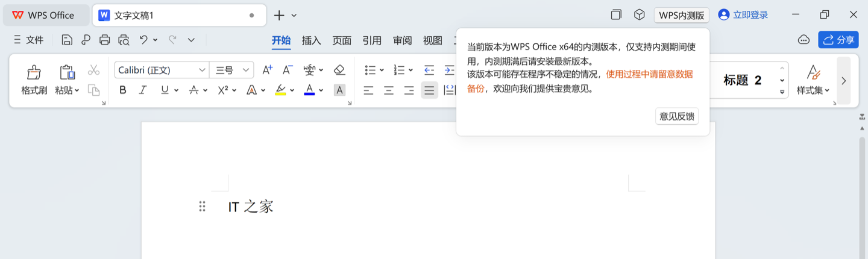Switch to the 审阅 (Review) tab
868x259 pixels.
pyautogui.click(x=402, y=40)
